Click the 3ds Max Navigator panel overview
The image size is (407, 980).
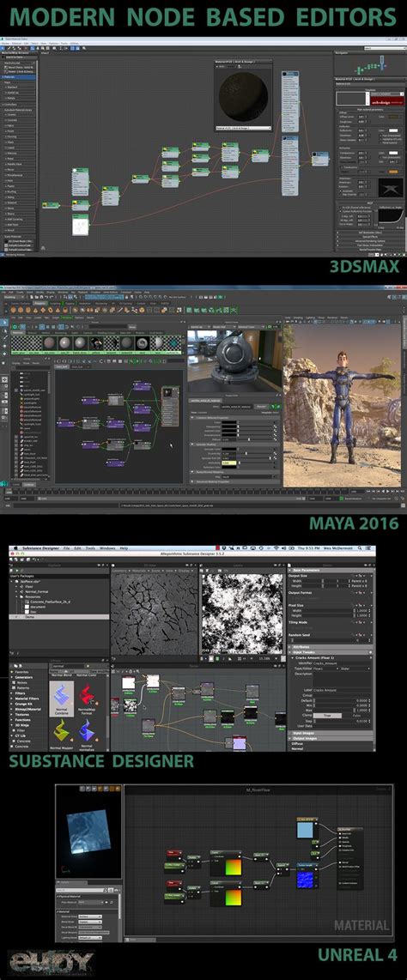tap(369, 67)
